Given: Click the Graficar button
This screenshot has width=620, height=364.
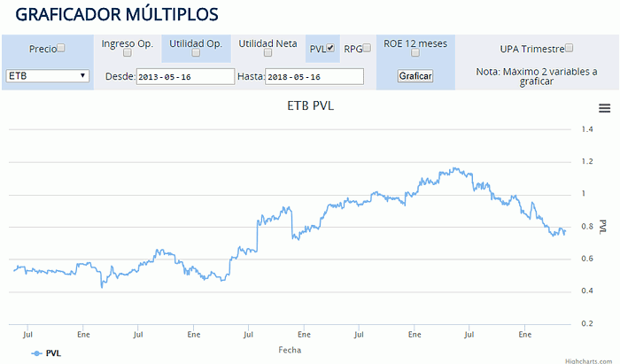Looking at the screenshot, I should point(415,76).
